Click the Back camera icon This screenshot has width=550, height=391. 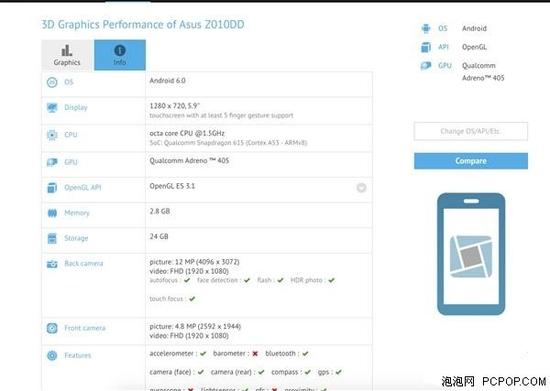[x=52, y=264]
